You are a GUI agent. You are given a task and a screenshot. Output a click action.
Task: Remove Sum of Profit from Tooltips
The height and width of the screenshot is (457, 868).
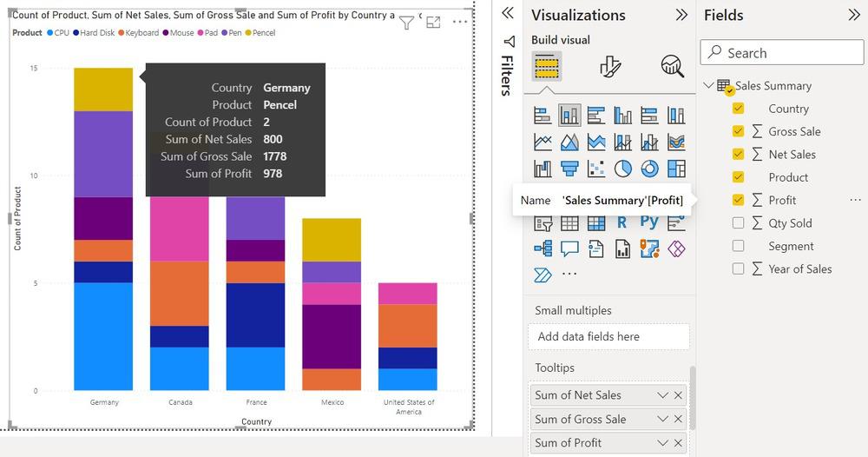[678, 442]
